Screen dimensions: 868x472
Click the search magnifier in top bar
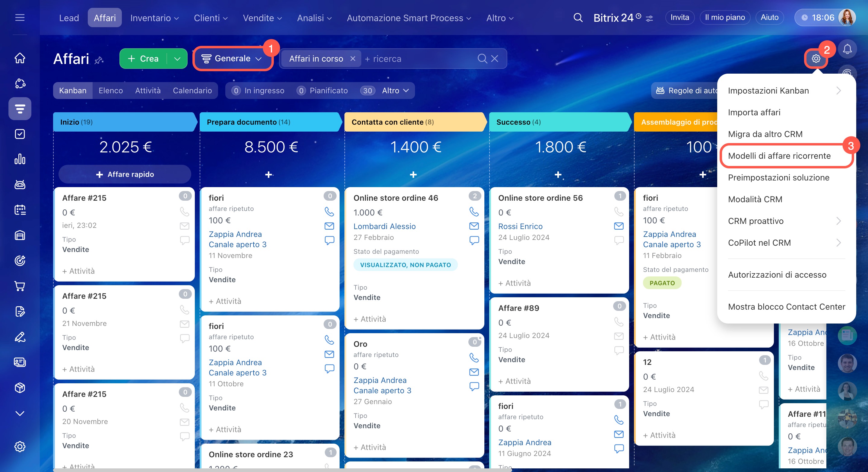(578, 18)
